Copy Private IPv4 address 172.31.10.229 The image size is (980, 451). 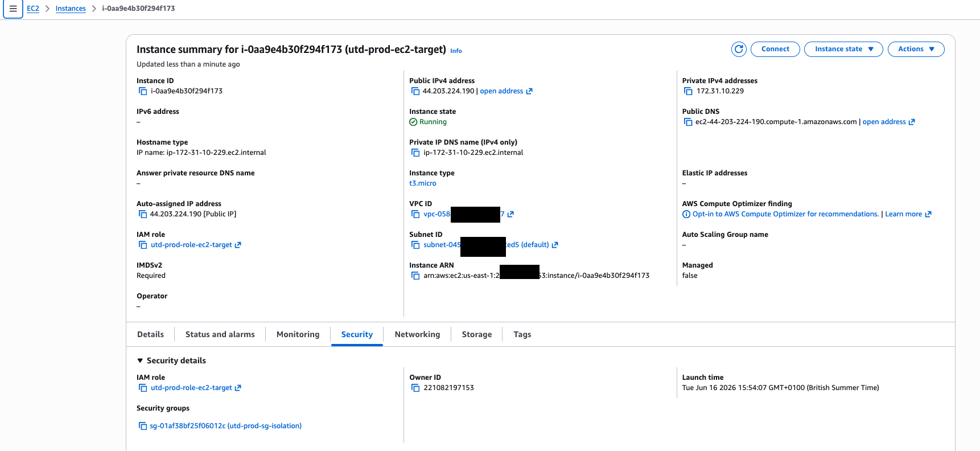point(688,91)
